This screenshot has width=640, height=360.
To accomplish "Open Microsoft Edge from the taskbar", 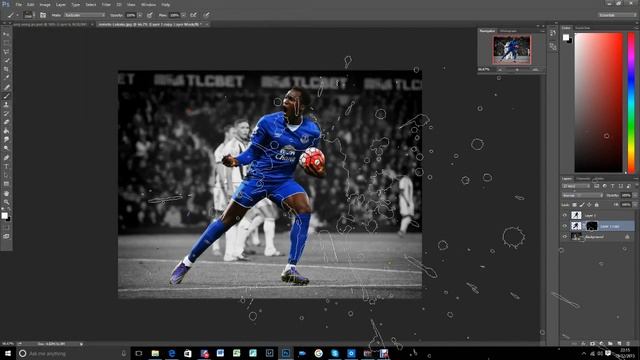I will click(171, 353).
